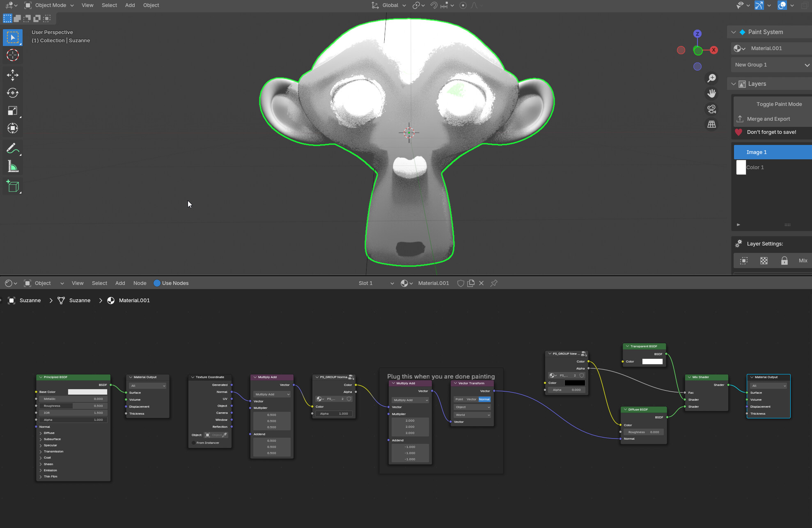Select the Measure tool

pos(13,167)
